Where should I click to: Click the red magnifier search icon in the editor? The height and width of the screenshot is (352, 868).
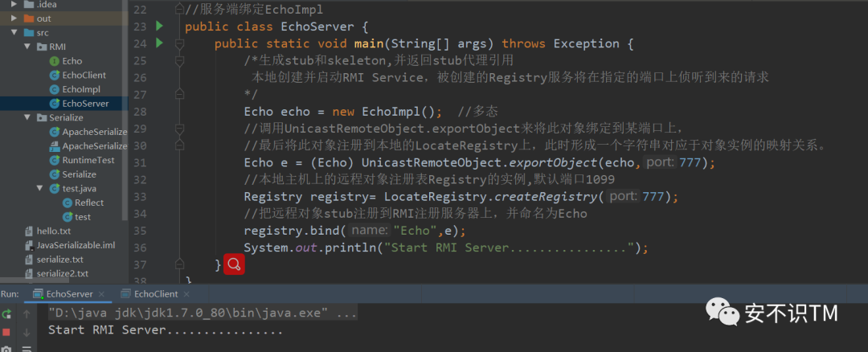[234, 264]
